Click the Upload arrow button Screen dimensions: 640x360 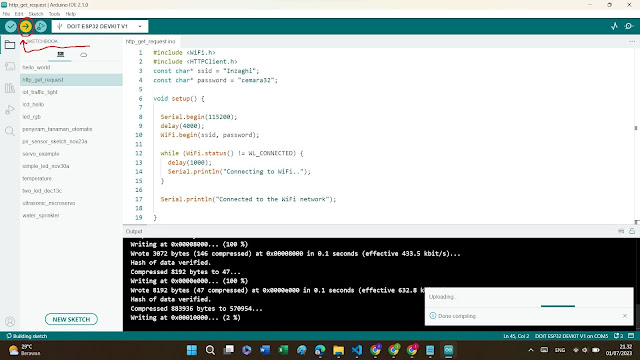pyautogui.click(x=26, y=27)
